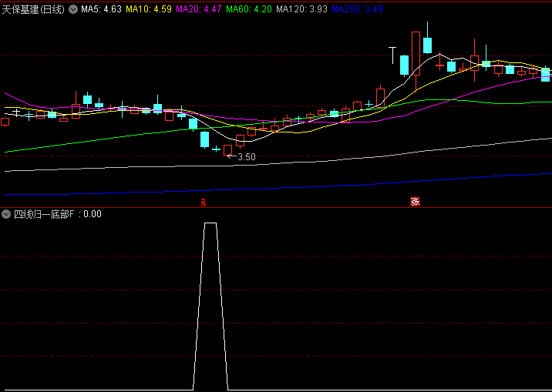Select the MA5 moving average label
Image resolution: width=552 pixels, height=392 pixels.
100,9
